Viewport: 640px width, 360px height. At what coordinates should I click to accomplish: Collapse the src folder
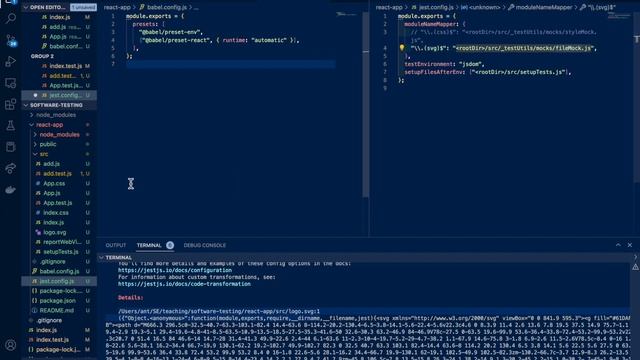point(35,154)
